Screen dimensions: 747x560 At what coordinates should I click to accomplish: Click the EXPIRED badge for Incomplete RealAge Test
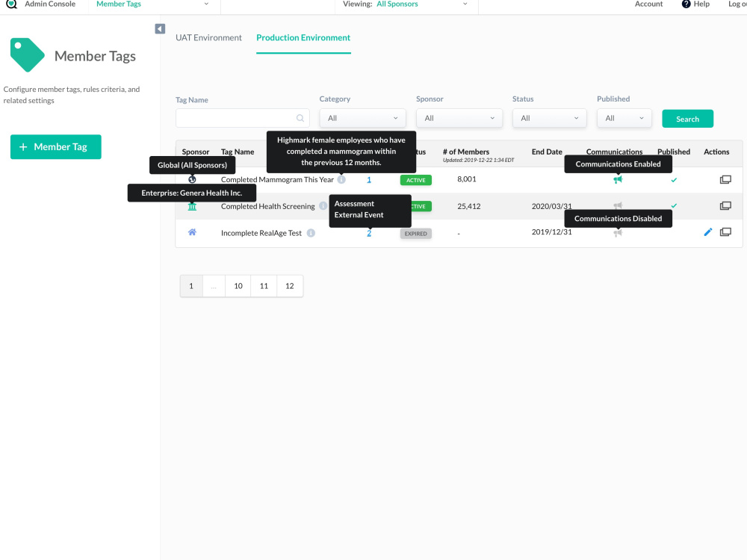coord(416,233)
